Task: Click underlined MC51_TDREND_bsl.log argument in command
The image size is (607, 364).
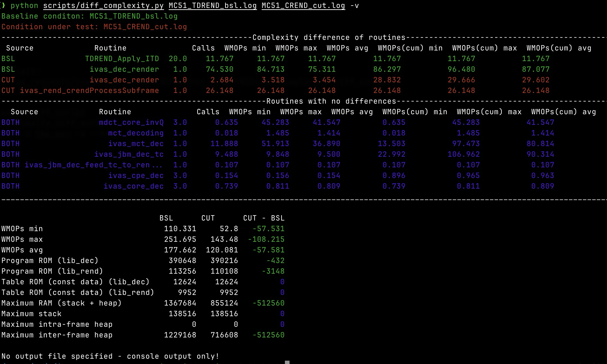Action: (213, 6)
